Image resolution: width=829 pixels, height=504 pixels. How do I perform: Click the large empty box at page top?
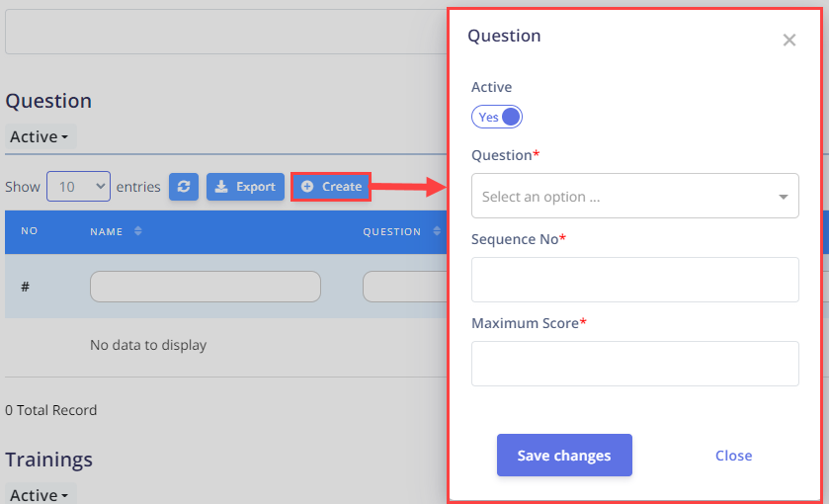(226, 32)
